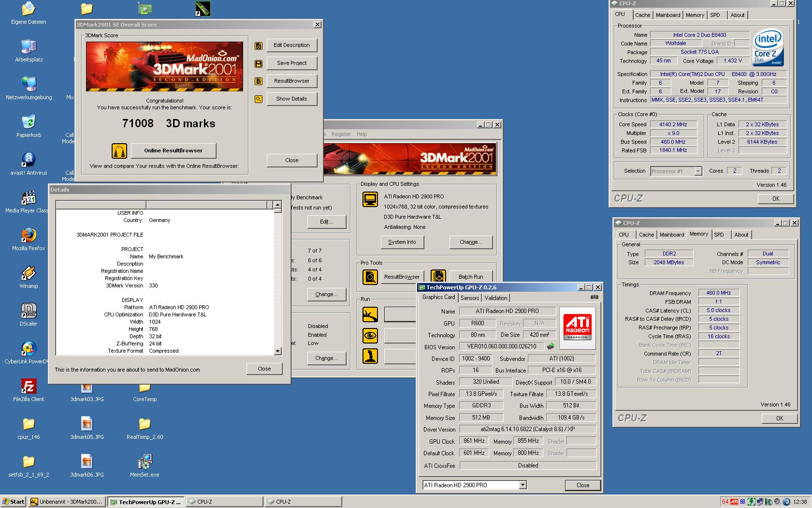
Task: Click Change... under Display and CPU Settings
Action: tap(471, 242)
